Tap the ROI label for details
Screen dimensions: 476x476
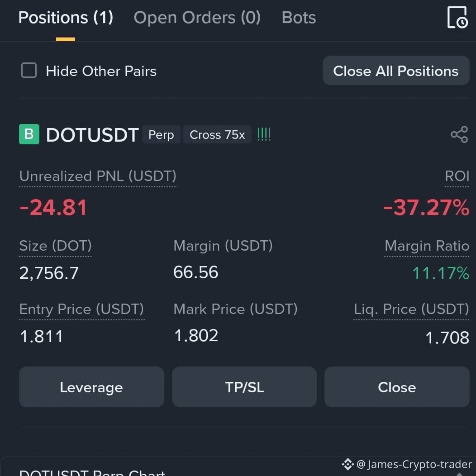pos(457,176)
